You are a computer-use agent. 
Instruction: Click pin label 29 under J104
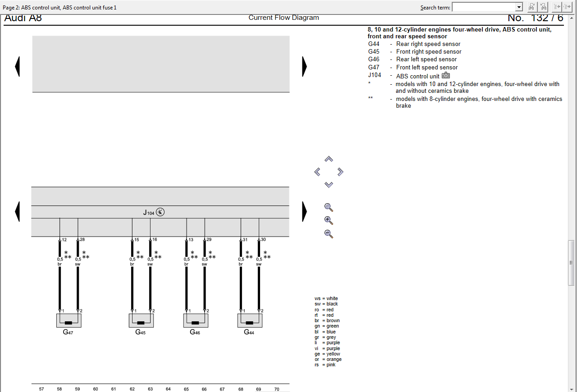(x=209, y=240)
